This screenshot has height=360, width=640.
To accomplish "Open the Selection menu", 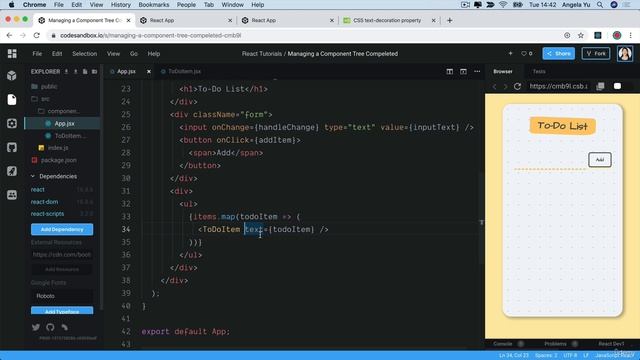I will [x=84, y=53].
